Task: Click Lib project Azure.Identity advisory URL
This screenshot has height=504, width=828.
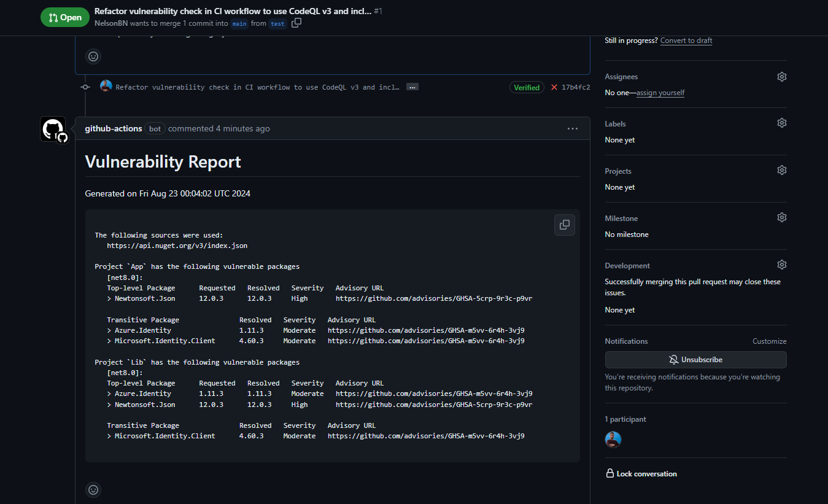Action: 434,394
